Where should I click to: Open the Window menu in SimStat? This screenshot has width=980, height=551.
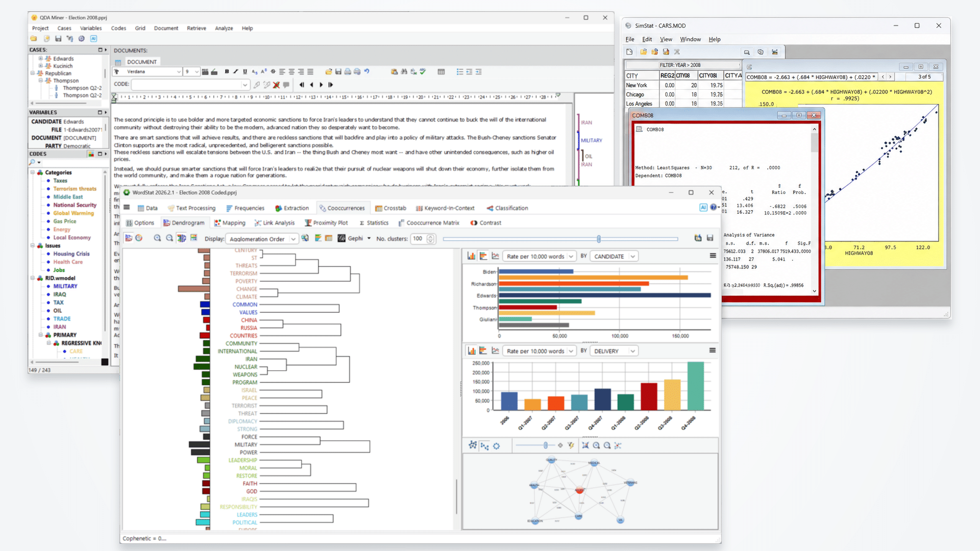click(690, 39)
